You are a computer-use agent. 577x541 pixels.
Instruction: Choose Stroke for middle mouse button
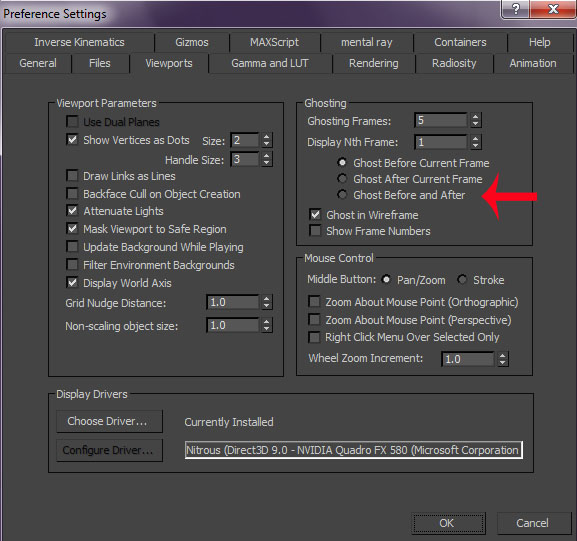coord(462,280)
